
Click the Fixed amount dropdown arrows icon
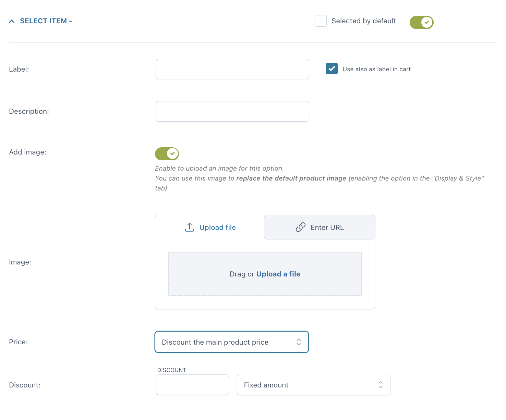380,385
